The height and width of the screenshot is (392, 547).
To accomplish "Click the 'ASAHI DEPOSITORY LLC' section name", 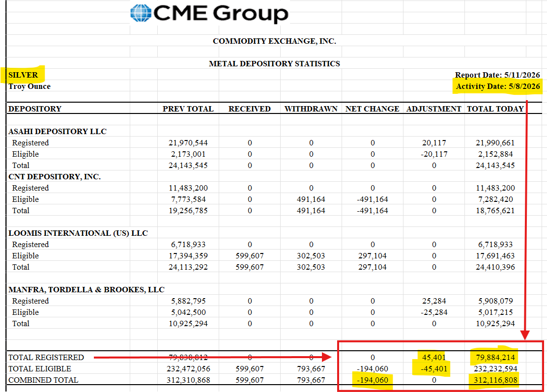I will tap(57, 132).
